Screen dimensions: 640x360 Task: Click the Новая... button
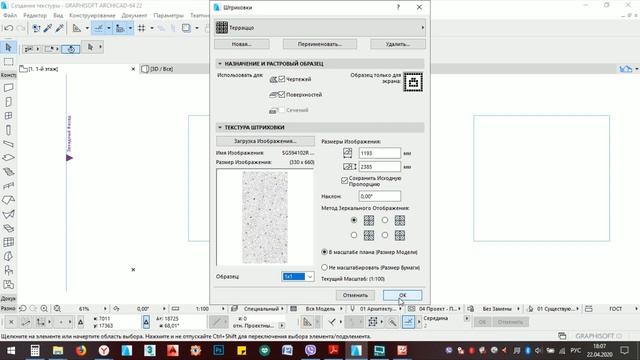point(242,44)
